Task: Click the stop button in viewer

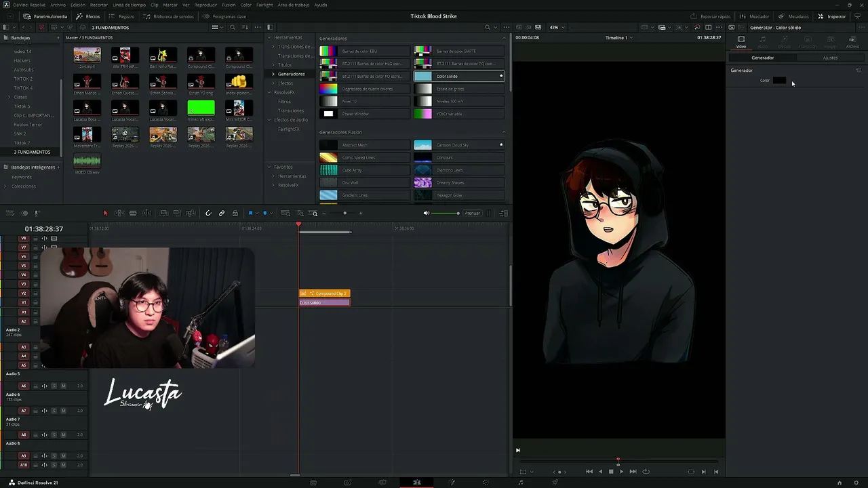Action: (611, 472)
